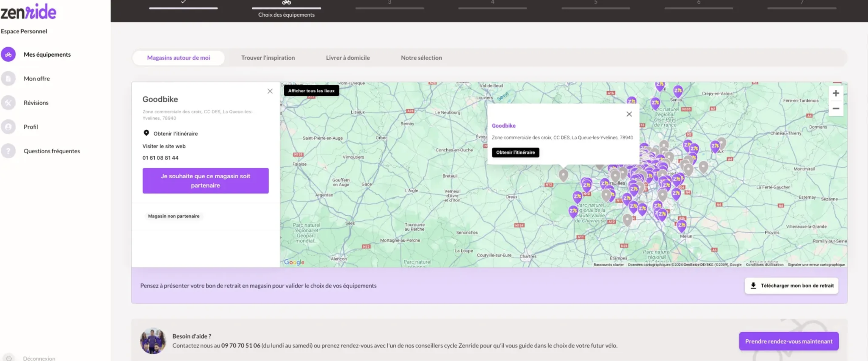Click the download icon in Télécharger button
The width and height of the screenshot is (868, 361).
[x=753, y=285]
